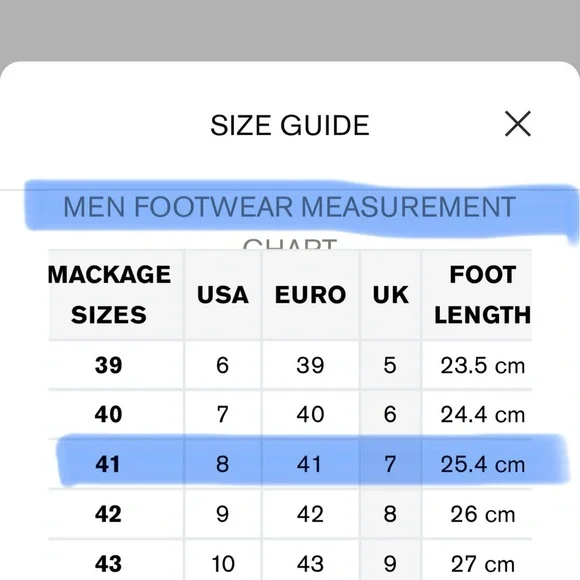Viewport: 580px width, 580px height.
Task: Click USA size 10 cell
Action: (223, 564)
